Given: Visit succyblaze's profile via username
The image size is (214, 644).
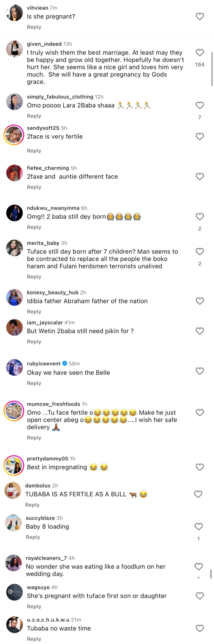Looking at the screenshot, I should coord(40,518).
